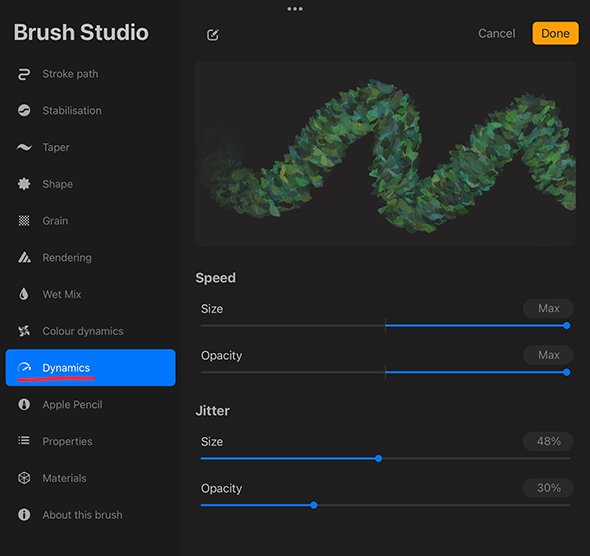Click the Jitter Opacity 30% value field
This screenshot has width=590, height=556.
click(x=548, y=488)
